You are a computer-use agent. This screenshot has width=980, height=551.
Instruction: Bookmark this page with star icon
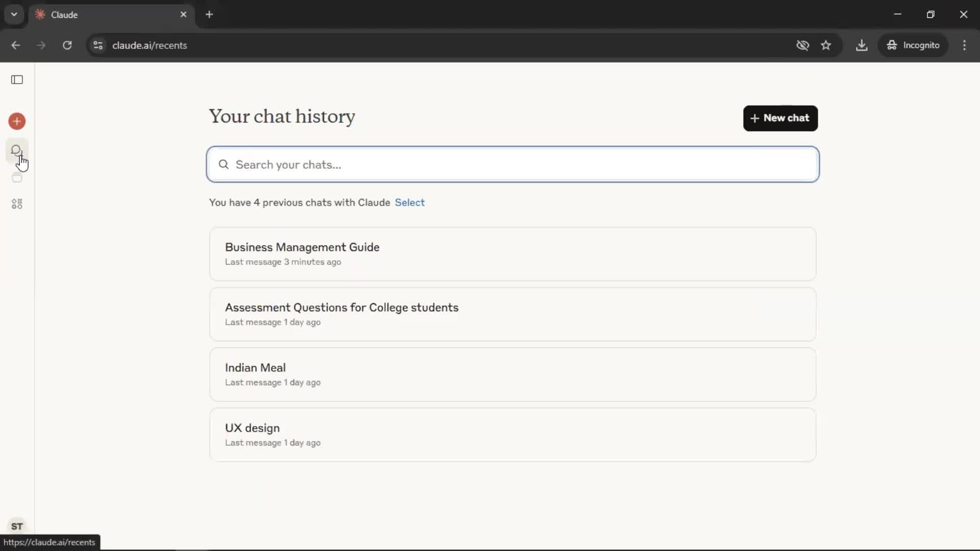point(826,45)
